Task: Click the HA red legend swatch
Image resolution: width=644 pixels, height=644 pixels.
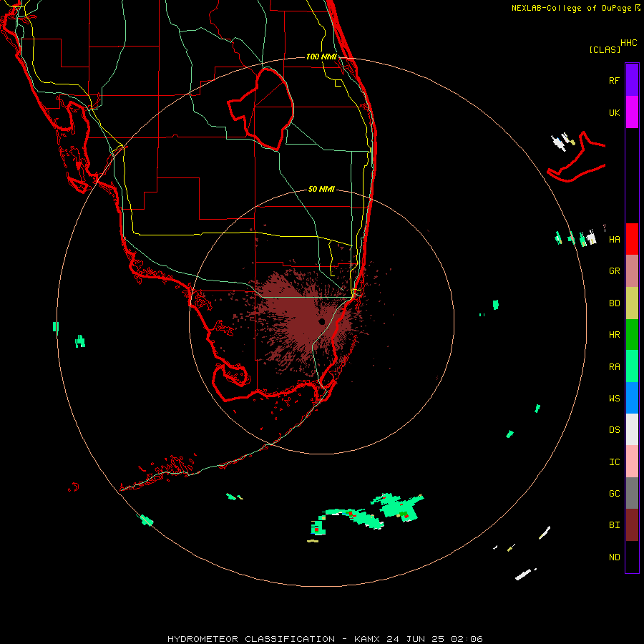Action: [x=632, y=239]
